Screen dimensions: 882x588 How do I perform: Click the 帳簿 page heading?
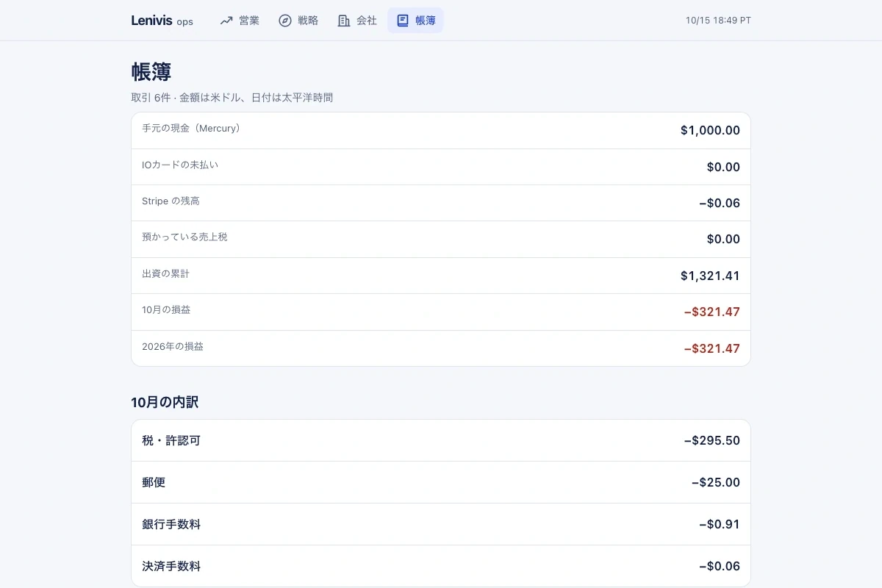(151, 72)
